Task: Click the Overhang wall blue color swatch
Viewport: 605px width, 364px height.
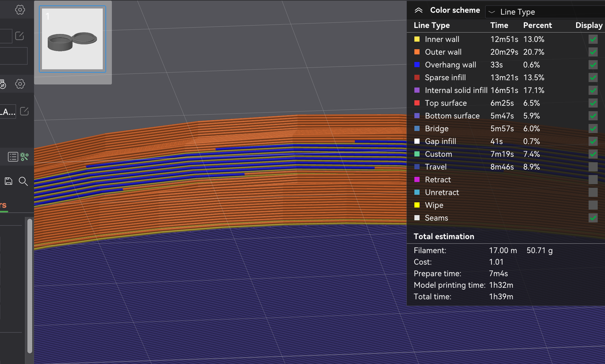Action: 417,65
